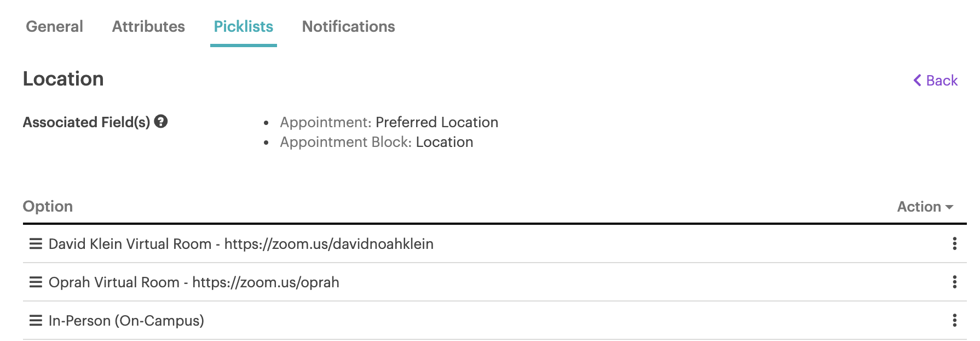980x341 pixels.
Task: Open kebab menu for In-Person (On-Campus)
Action: pos(954,321)
